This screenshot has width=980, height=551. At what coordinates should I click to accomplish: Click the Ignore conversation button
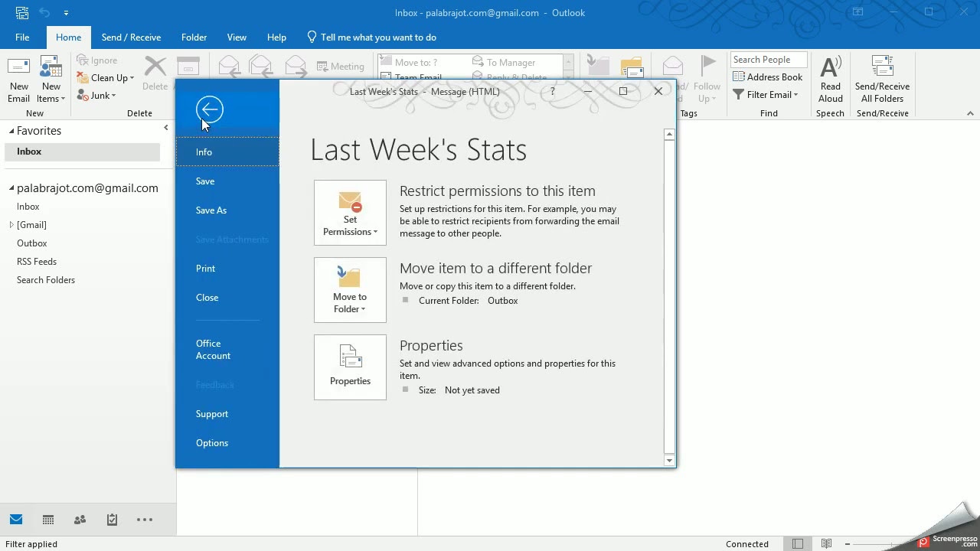click(97, 60)
